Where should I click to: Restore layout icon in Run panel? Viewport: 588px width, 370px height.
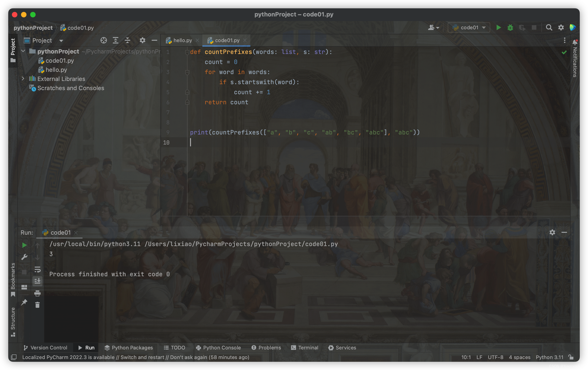click(24, 287)
